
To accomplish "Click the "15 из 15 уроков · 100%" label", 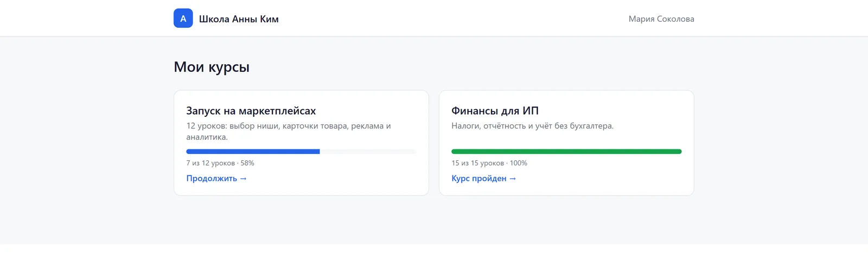I will [489, 163].
